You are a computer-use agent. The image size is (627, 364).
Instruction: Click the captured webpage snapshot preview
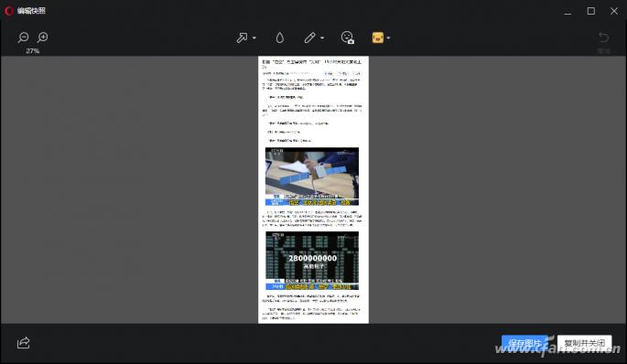pos(313,190)
